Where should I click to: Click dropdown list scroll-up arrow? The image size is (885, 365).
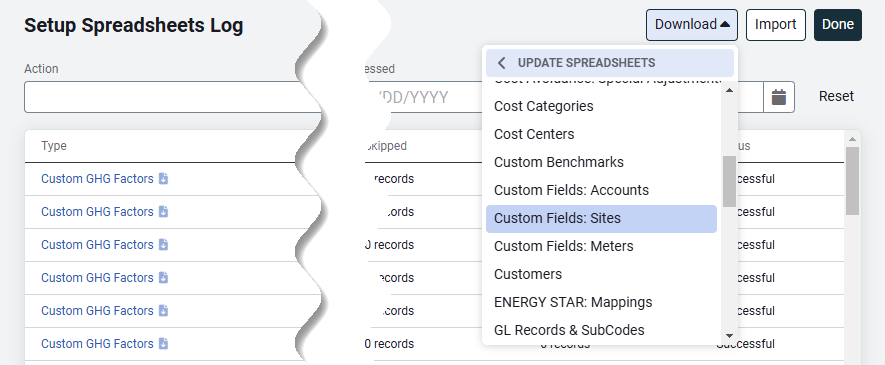click(729, 90)
